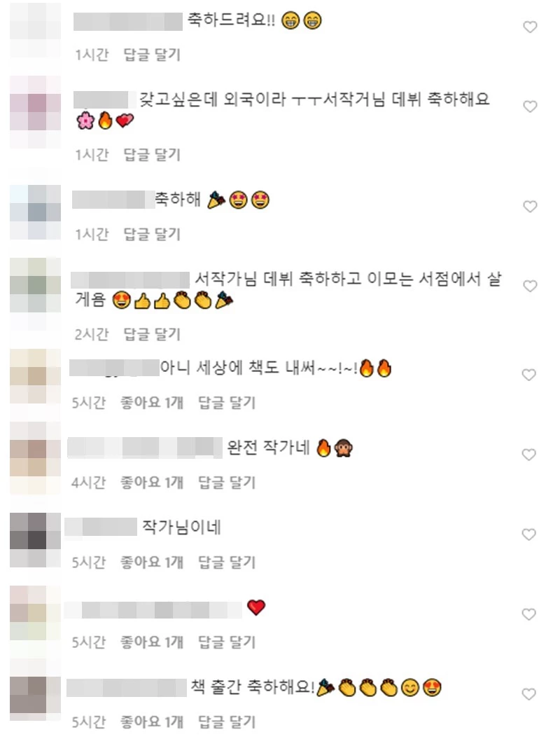Like the '축하해' comment heart
The width and height of the screenshot is (560, 739).
pos(530,207)
